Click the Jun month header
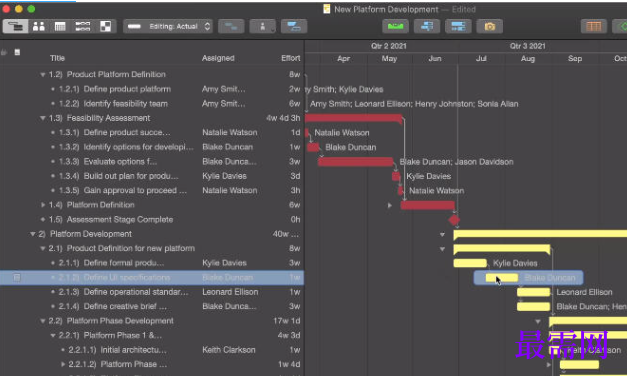The width and height of the screenshot is (627, 376). click(x=435, y=59)
